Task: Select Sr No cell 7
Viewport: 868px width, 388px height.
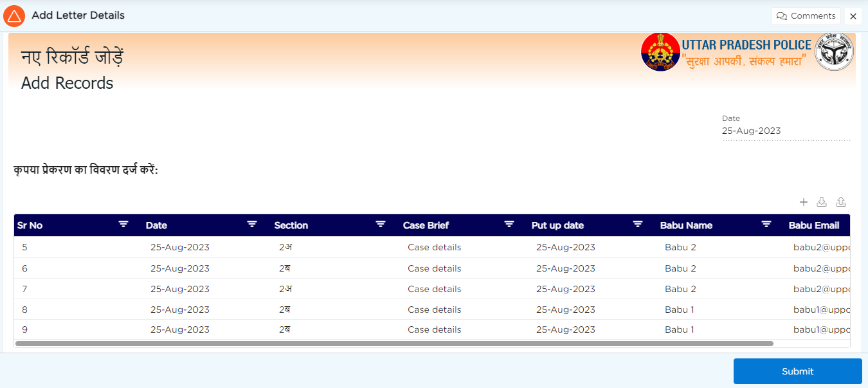Action: (78, 289)
